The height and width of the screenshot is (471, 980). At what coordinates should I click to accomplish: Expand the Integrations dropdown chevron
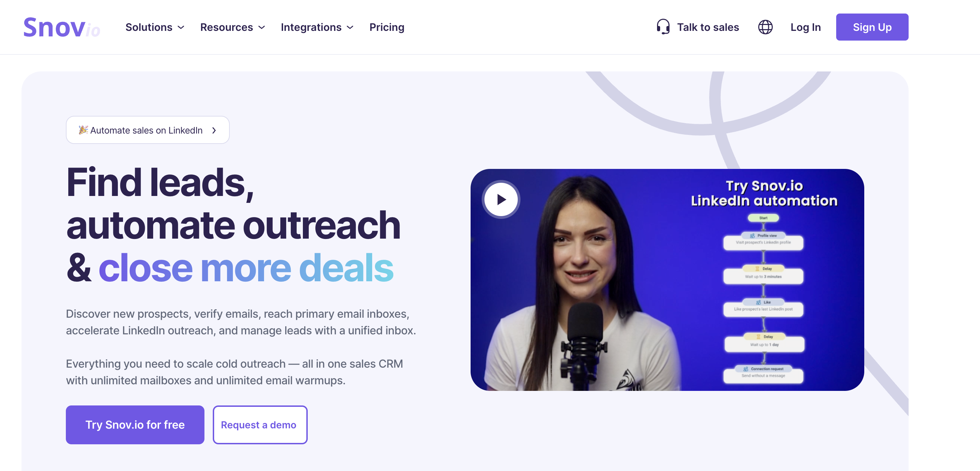point(350,27)
